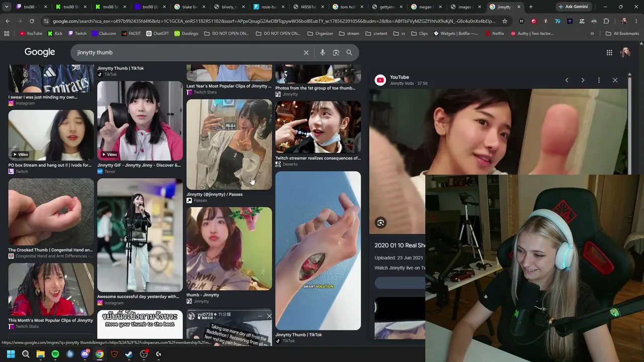Open Spotify from the taskbar

pos(55,354)
